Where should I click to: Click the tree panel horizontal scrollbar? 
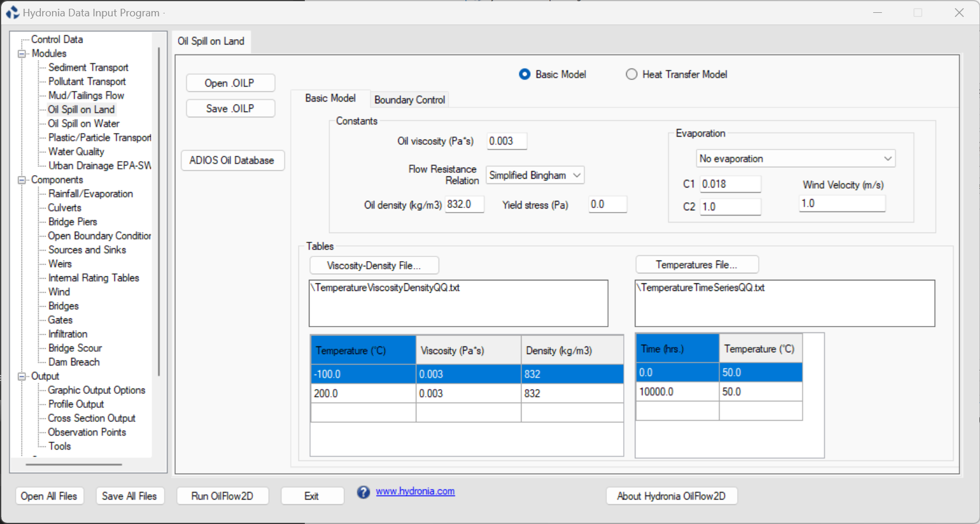click(74, 464)
